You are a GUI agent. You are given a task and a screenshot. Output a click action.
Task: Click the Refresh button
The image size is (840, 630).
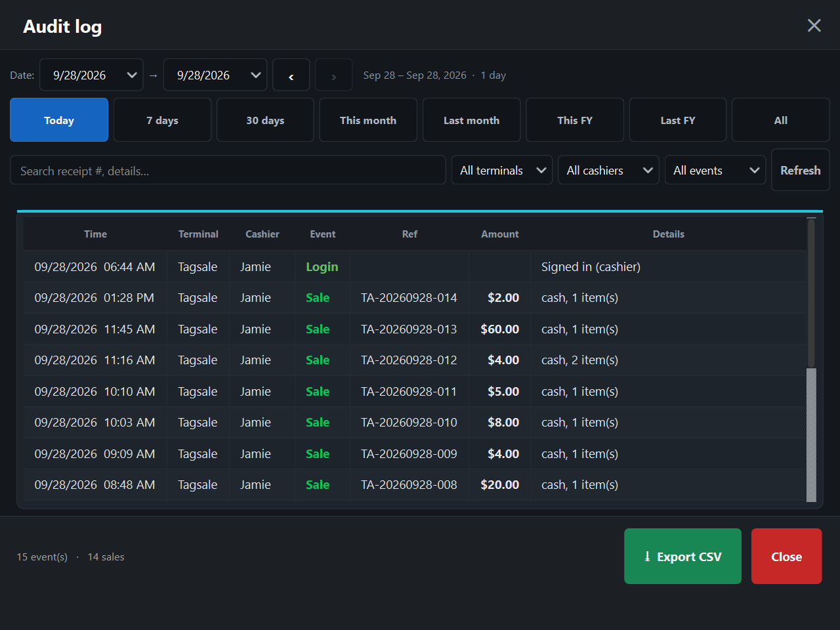click(x=801, y=170)
